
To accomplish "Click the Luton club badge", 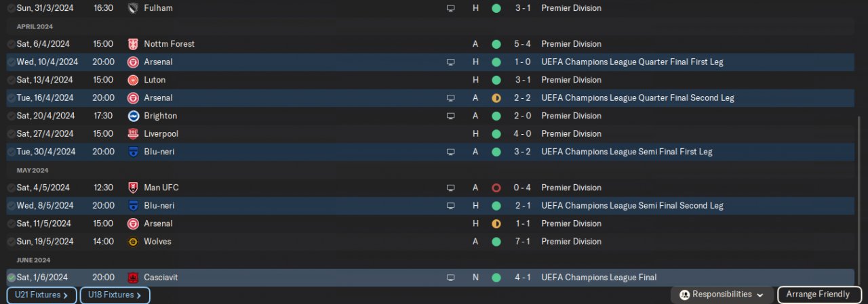I will pos(133,80).
